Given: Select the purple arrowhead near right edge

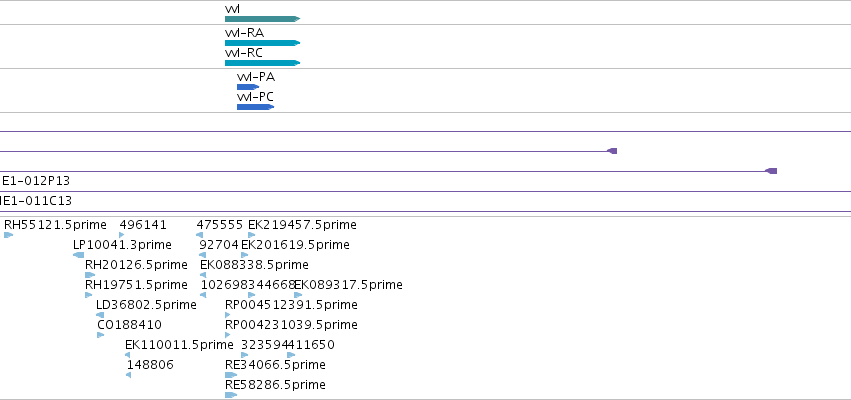Looking at the screenshot, I should point(771,171).
